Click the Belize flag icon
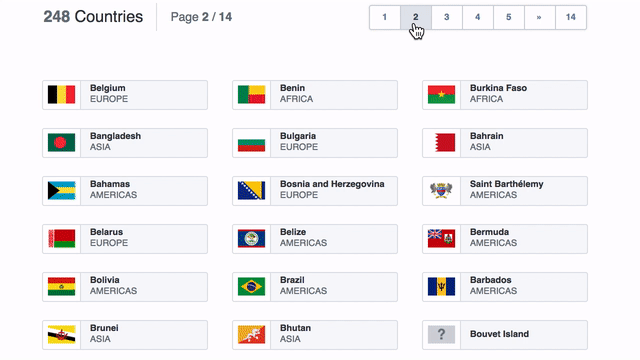 [251, 238]
